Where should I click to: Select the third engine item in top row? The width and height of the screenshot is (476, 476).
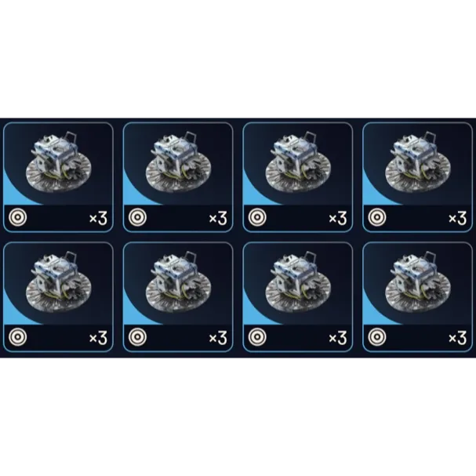pyautogui.click(x=298, y=177)
